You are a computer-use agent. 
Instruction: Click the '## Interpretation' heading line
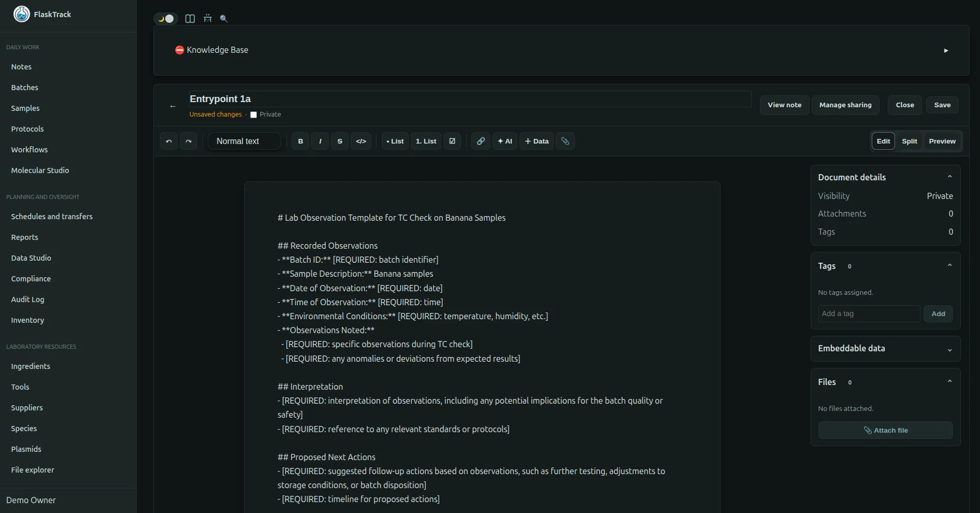(310, 387)
